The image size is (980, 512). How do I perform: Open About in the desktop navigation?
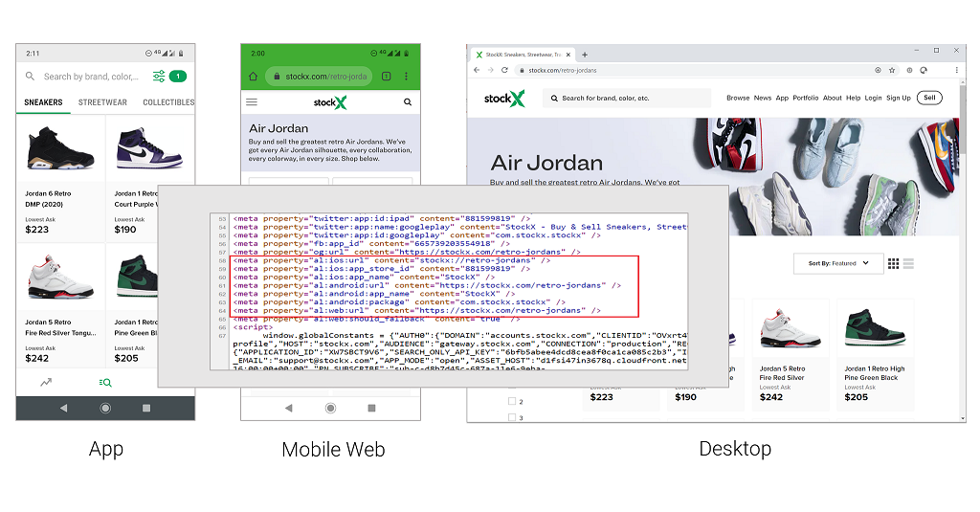(833, 99)
